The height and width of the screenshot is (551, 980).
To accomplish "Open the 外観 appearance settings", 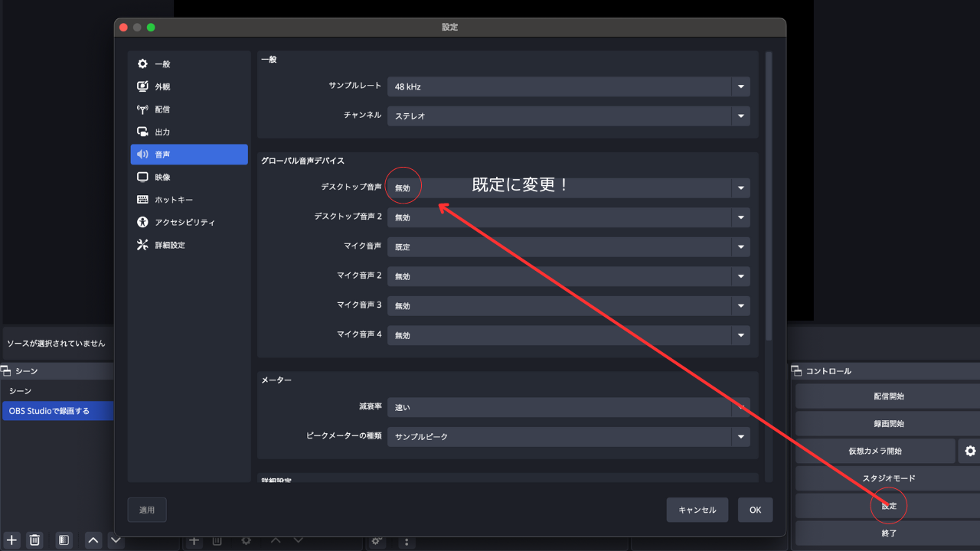I will click(x=189, y=86).
